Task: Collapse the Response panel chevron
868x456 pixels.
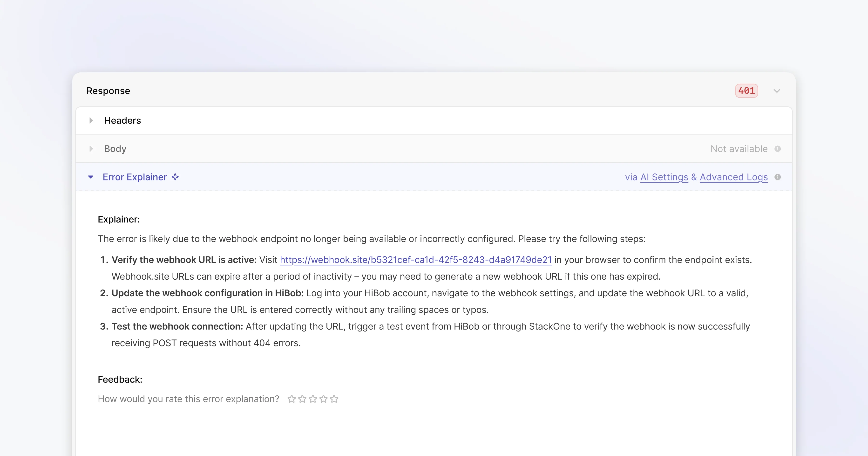Action: click(777, 91)
